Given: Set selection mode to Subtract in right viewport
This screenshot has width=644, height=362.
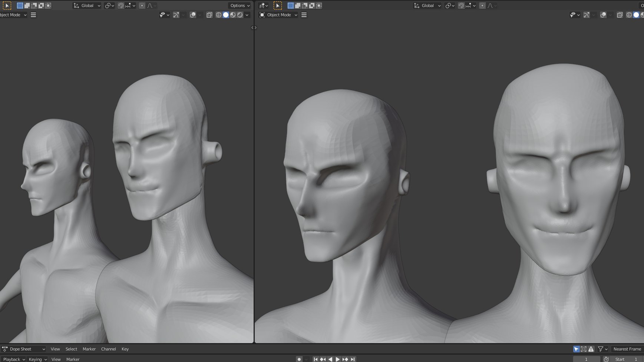Looking at the screenshot, I should 305,6.
